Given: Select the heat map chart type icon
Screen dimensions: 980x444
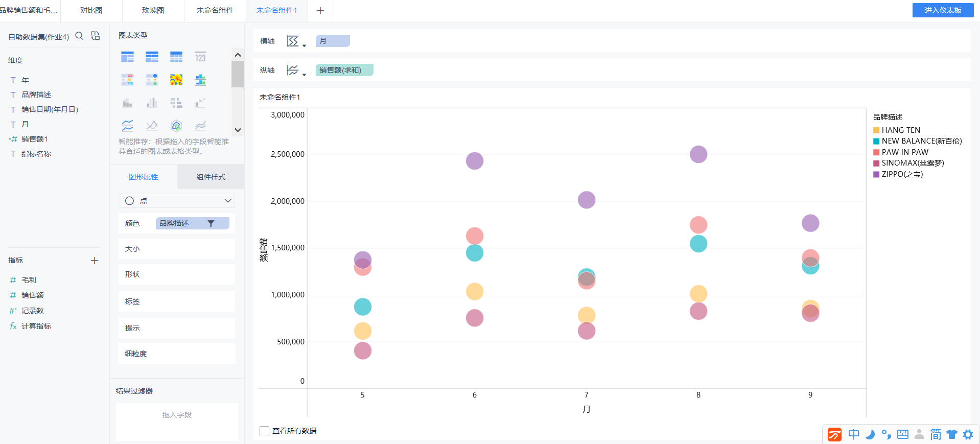Looking at the screenshot, I should click(x=176, y=80).
